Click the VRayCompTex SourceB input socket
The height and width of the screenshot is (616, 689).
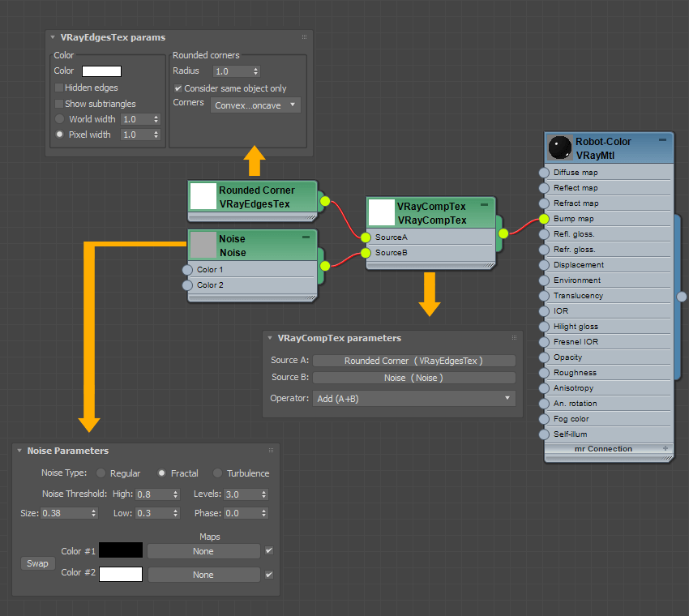[366, 253]
